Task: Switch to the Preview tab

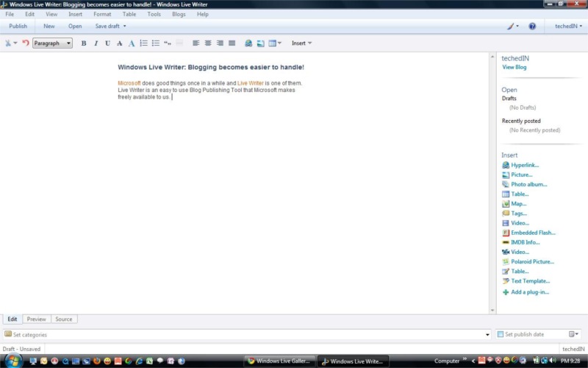Action: pos(36,319)
